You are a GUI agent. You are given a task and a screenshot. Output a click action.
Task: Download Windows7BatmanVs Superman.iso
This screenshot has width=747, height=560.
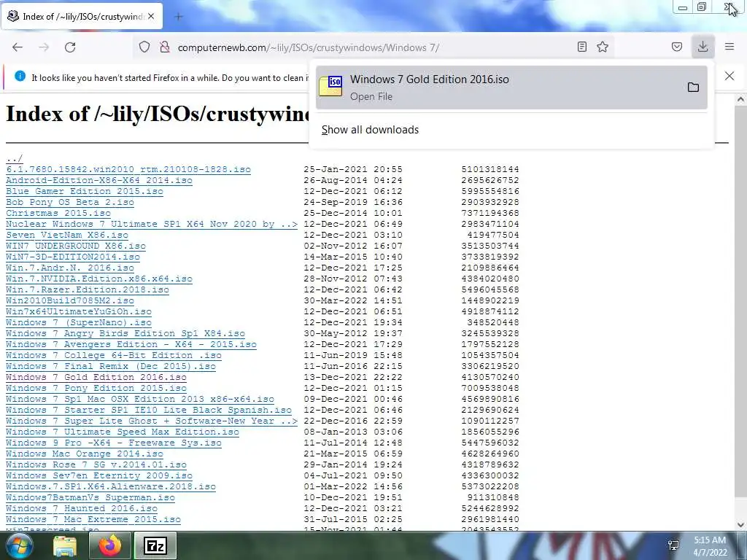click(90, 498)
